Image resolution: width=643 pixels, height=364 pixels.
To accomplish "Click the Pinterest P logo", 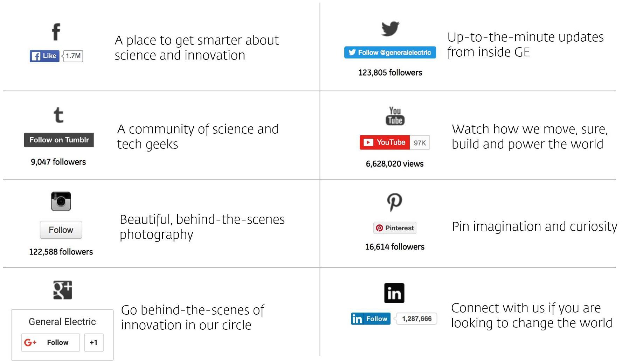I will point(395,202).
